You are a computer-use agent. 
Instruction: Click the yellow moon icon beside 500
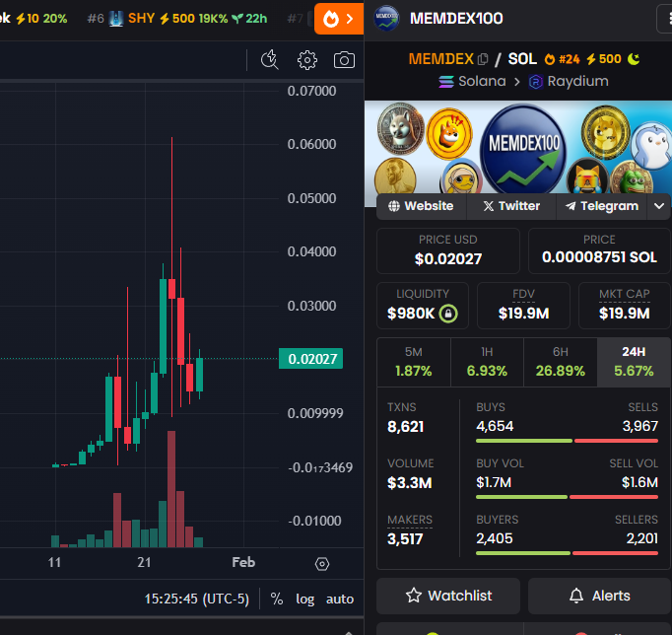tap(634, 59)
